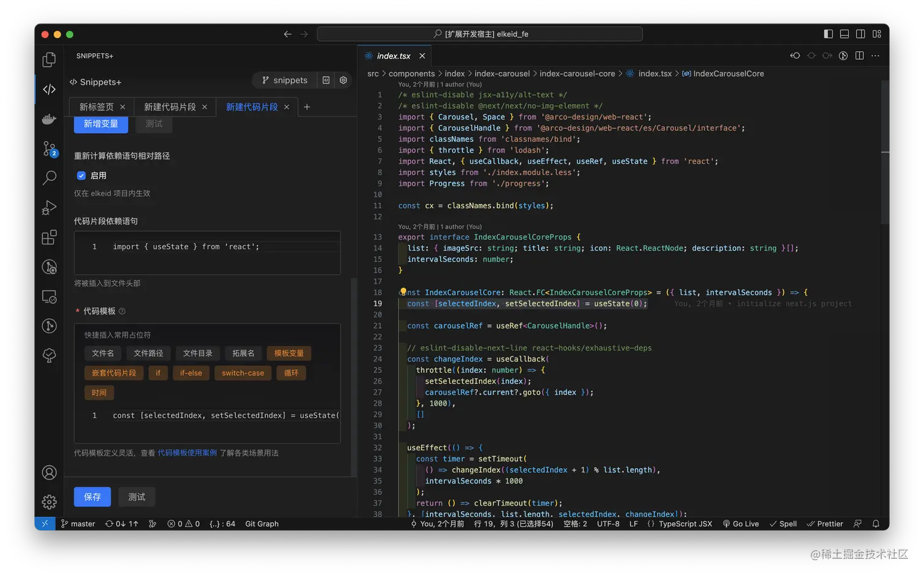Change encoding UTF-8 in status bar
This screenshot has height=576, width=924.
click(608, 524)
